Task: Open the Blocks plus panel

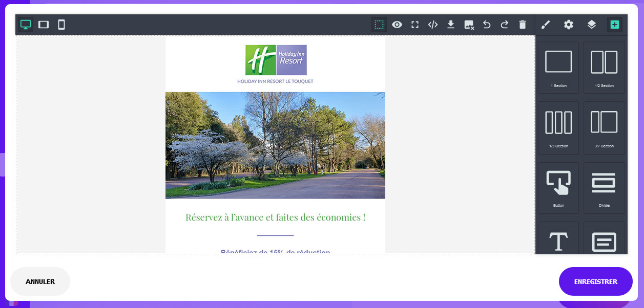Action: pyautogui.click(x=615, y=25)
